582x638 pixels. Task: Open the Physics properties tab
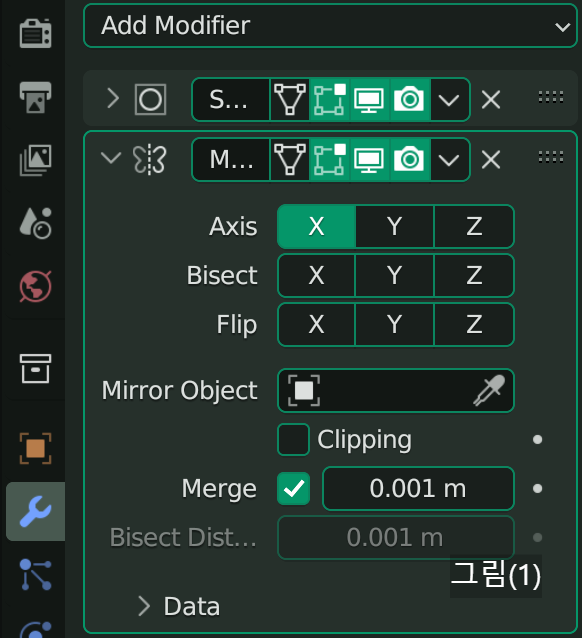coord(35,630)
